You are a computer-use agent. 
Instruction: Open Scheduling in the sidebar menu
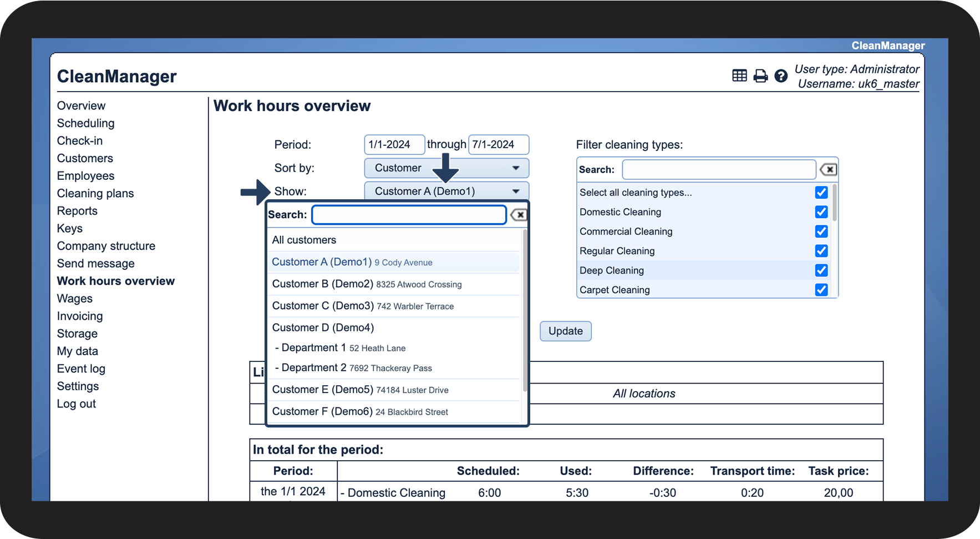[x=85, y=123]
